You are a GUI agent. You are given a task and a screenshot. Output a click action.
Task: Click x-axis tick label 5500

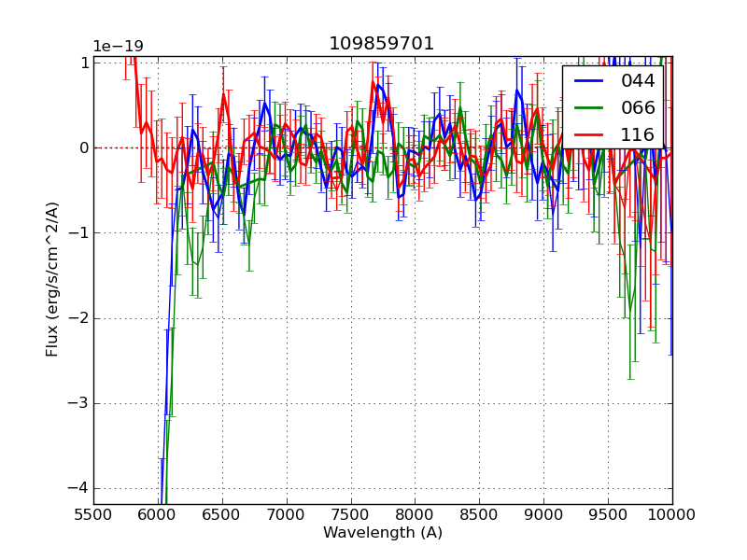click(x=93, y=514)
